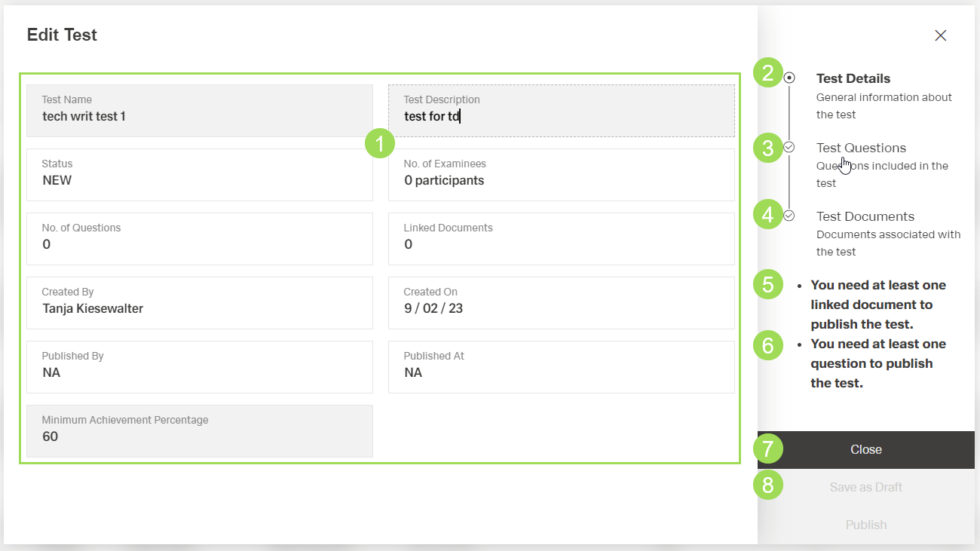Click the green callout badge number 7
The width and height of the screenshot is (980, 551).
click(x=768, y=449)
